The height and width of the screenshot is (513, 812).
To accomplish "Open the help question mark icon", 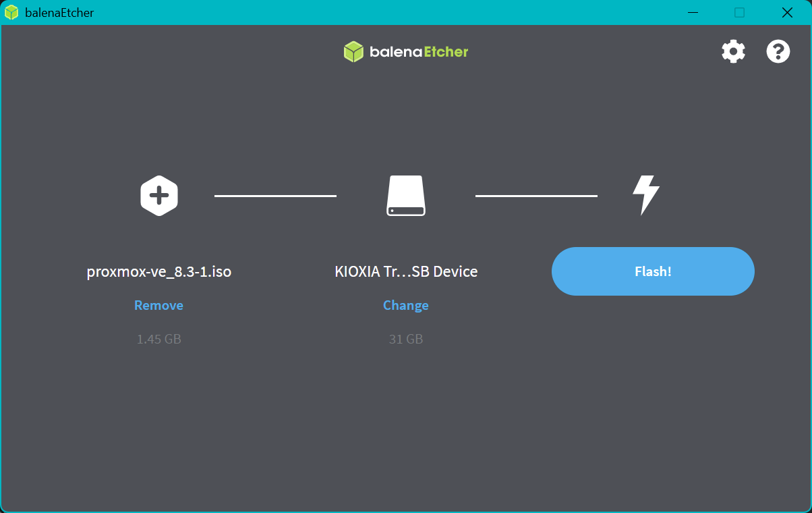I will click(x=778, y=51).
